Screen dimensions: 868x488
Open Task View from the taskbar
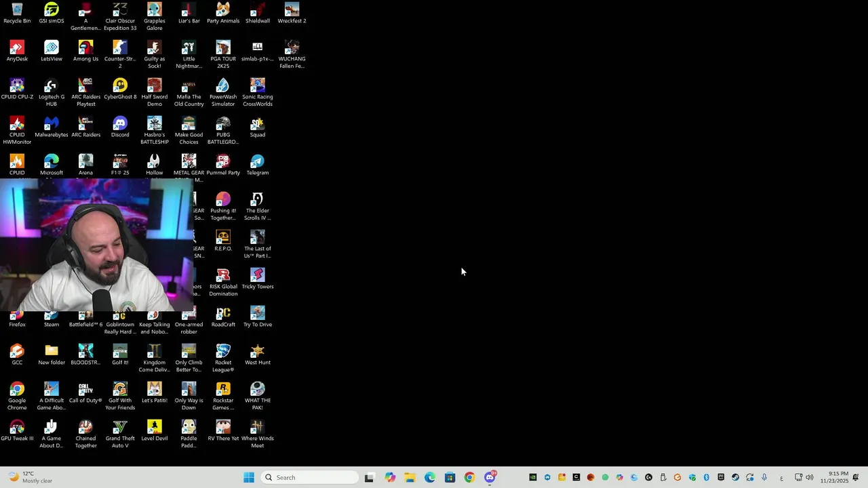point(369,478)
